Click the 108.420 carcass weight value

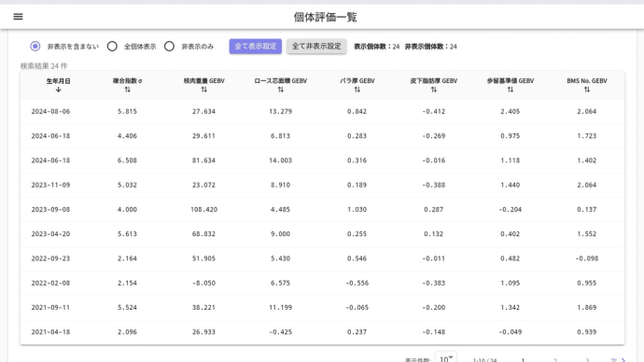click(204, 209)
